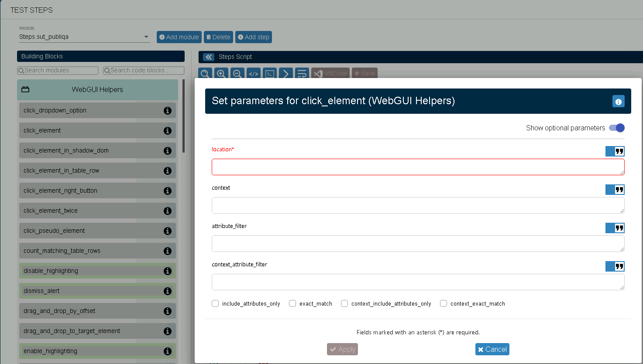
Task: Select the drag_and_drop_to_target_element block
Action: click(97, 331)
